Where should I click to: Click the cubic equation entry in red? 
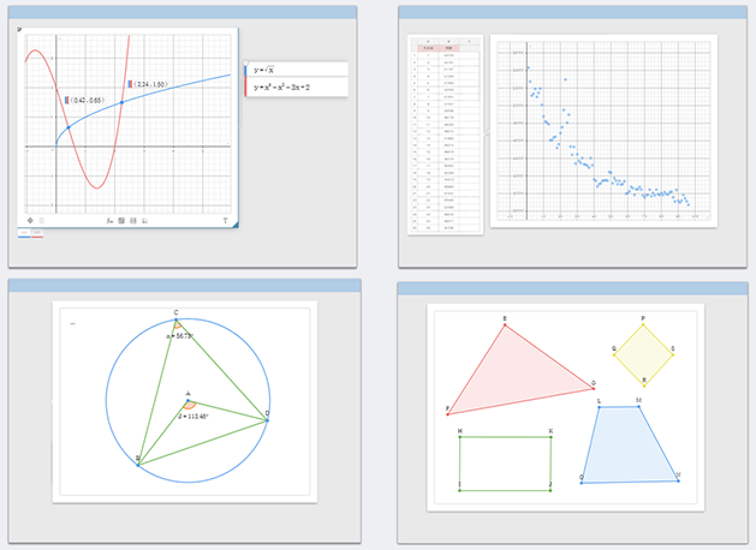(299, 87)
